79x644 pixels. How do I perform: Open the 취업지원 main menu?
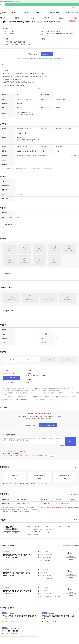[26, 13]
